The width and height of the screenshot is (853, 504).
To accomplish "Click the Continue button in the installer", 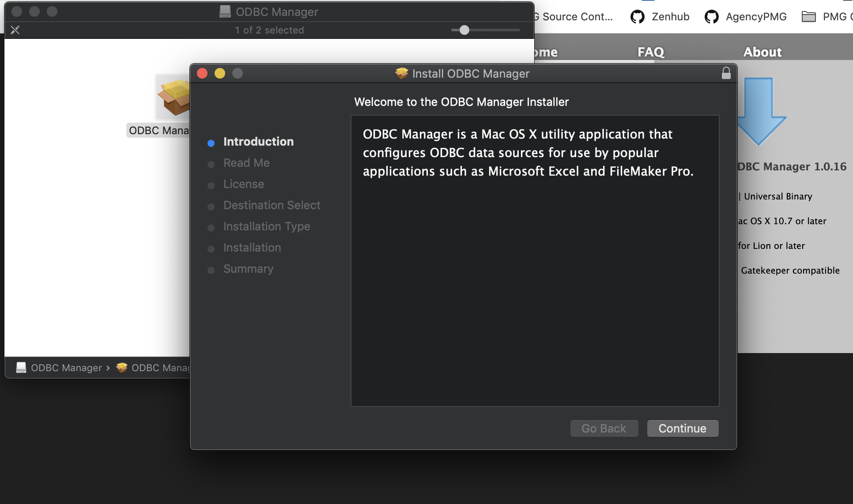I will (683, 428).
